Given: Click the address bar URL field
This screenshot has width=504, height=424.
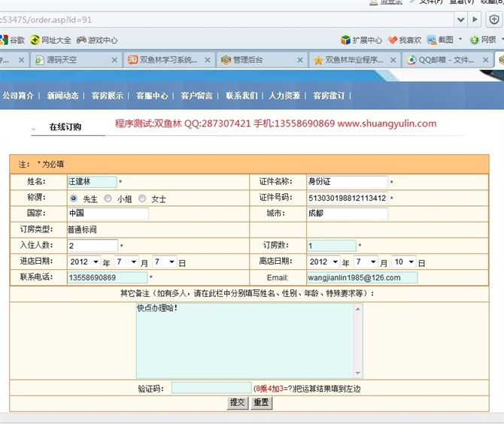Looking at the screenshot, I should click(225, 20).
